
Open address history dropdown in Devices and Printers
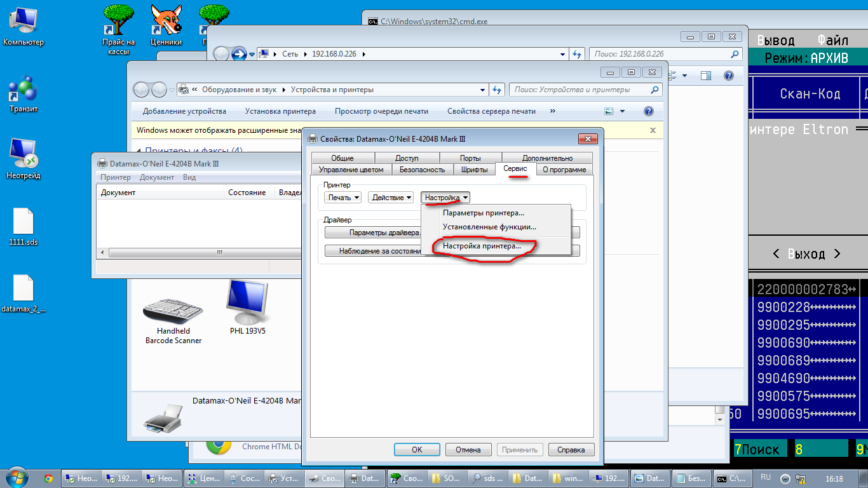481,90
